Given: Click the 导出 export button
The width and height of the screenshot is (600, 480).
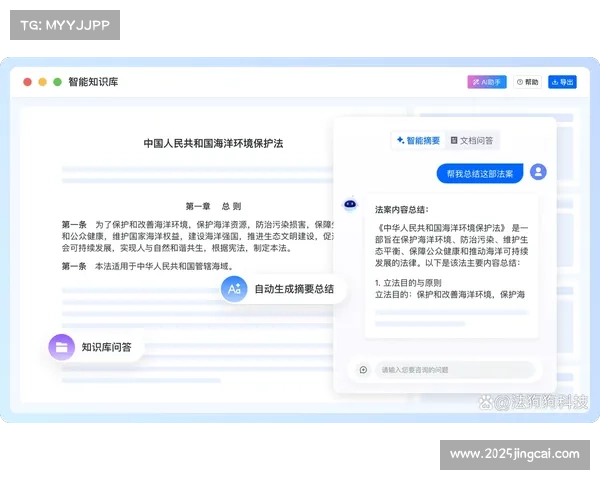Looking at the screenshot, I should click(x=562, y=82).
